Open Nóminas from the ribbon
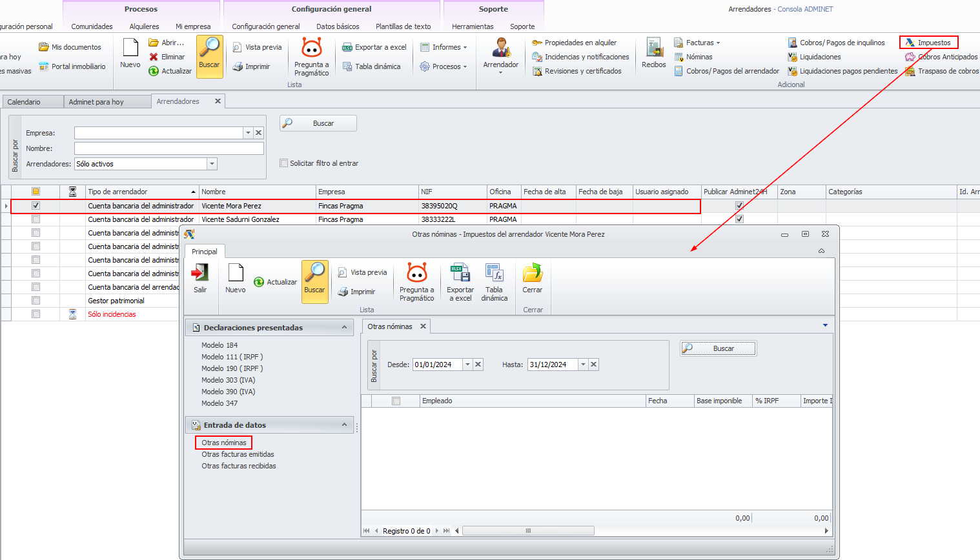The image size is (980, 560). pyautogui.click(x=693, y=57)
